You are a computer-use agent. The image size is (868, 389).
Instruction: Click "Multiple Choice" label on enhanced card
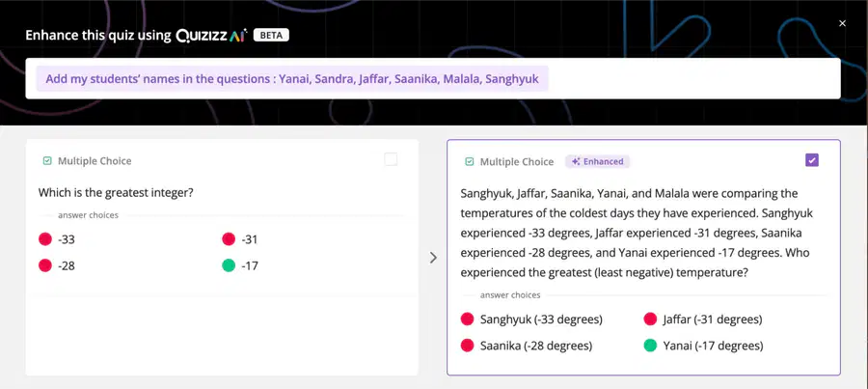coord(517,162)
